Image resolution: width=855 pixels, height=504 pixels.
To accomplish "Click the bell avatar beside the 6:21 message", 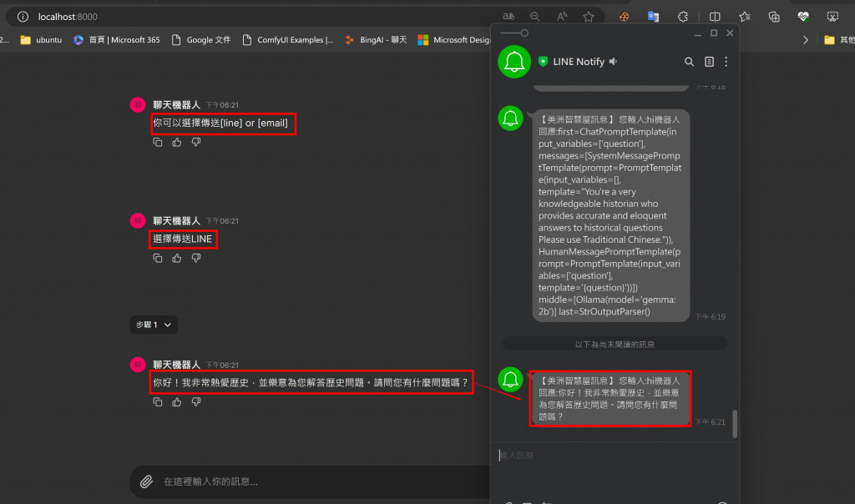I will pos(510,379).
